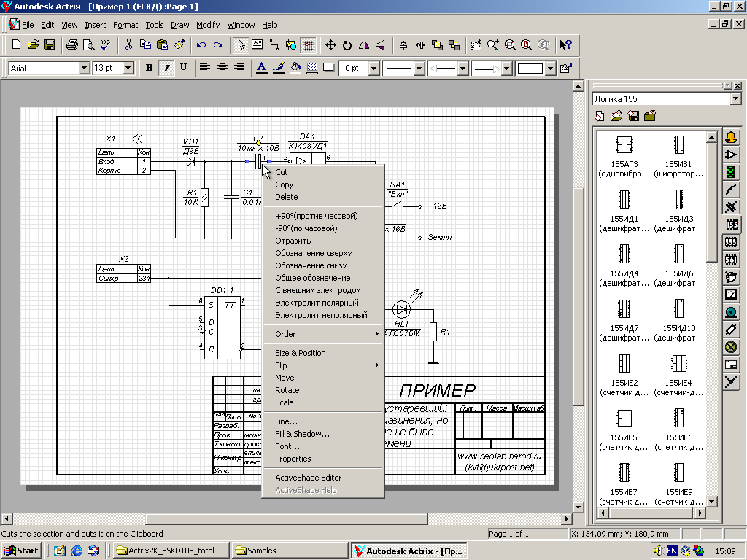
Task: Click the Rotate tool icon
Action: pos(347,45)
